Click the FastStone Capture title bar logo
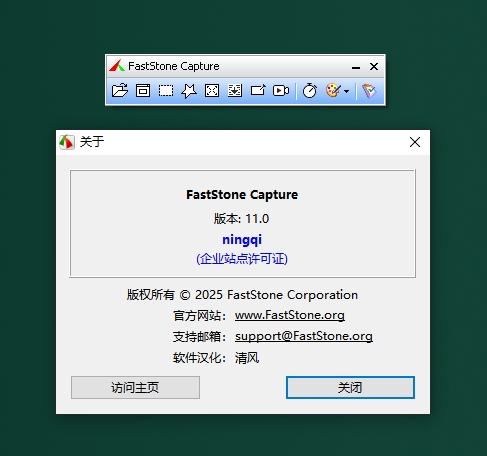The height and width of the screenshot is (456, 487). pyautogui.click(x=117, y=66)
